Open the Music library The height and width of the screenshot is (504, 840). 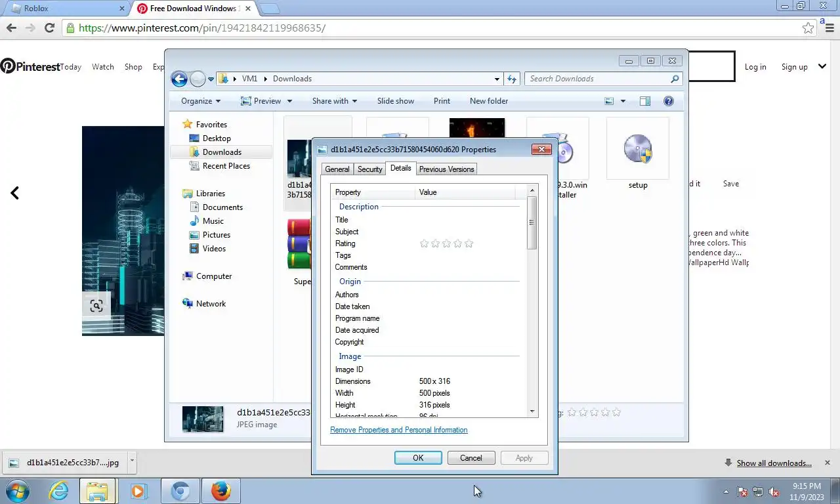pos(213,221)
